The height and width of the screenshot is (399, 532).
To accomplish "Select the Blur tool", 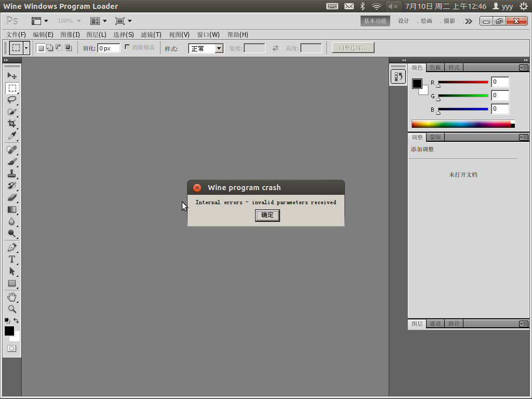I will [12, 221].
